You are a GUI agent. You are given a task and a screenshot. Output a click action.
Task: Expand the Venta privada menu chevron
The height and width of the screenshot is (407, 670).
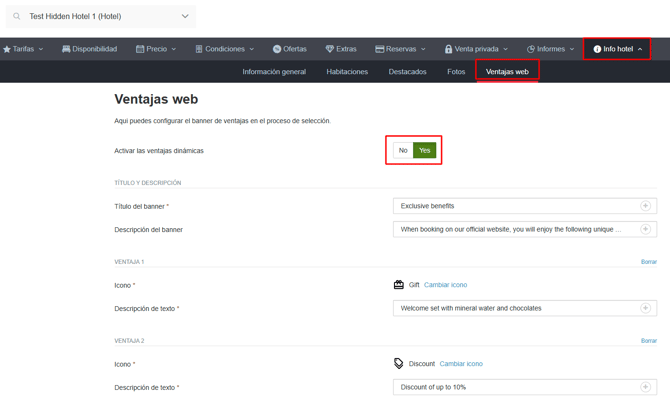pos(505,49)
